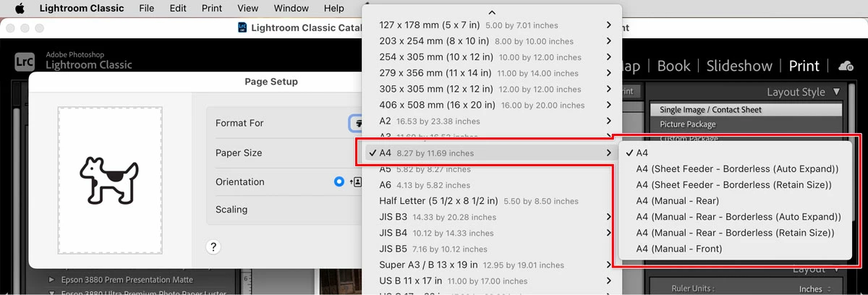Choose 305 x 305 mm paper size
The height and width of the screenshot is (295, 868).
(x=493, y=89)
